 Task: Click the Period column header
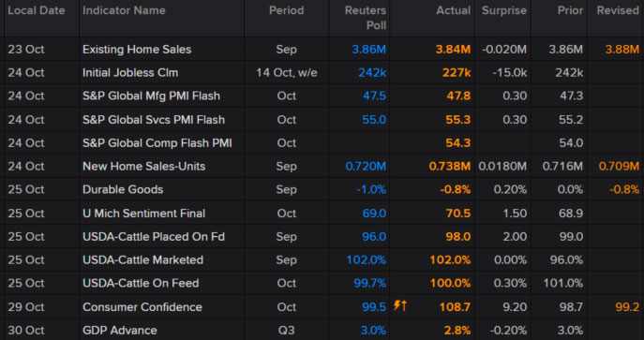click(x=286, y=10)
